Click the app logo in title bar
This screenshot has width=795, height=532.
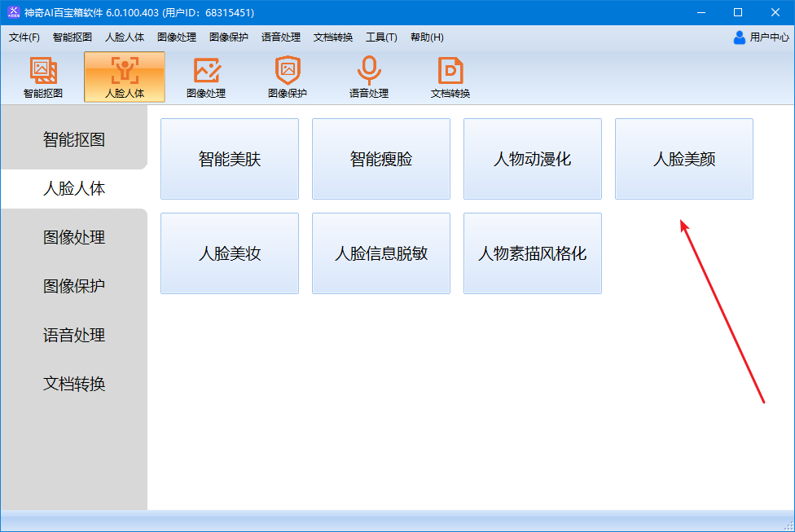[14, 12]
